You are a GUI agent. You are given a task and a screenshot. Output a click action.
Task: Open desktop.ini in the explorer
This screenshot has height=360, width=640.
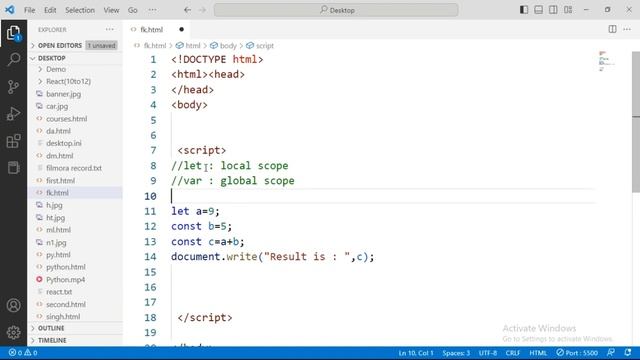[x=75, y=143]
